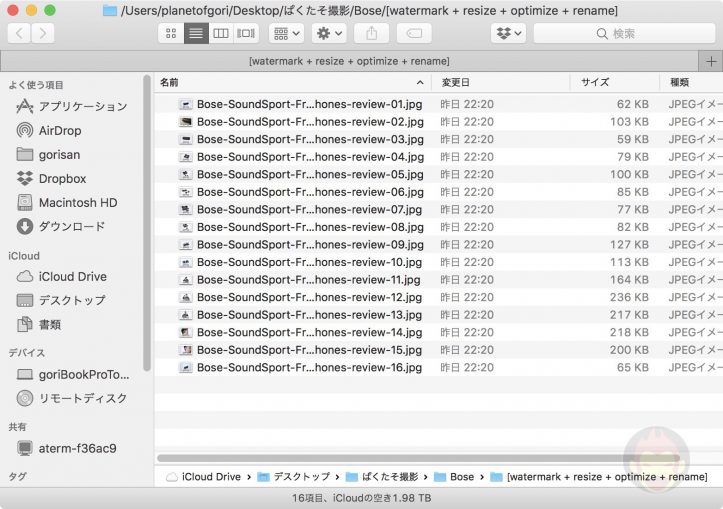
Task: Click the Share toolbar button
Action: point(371,33)
